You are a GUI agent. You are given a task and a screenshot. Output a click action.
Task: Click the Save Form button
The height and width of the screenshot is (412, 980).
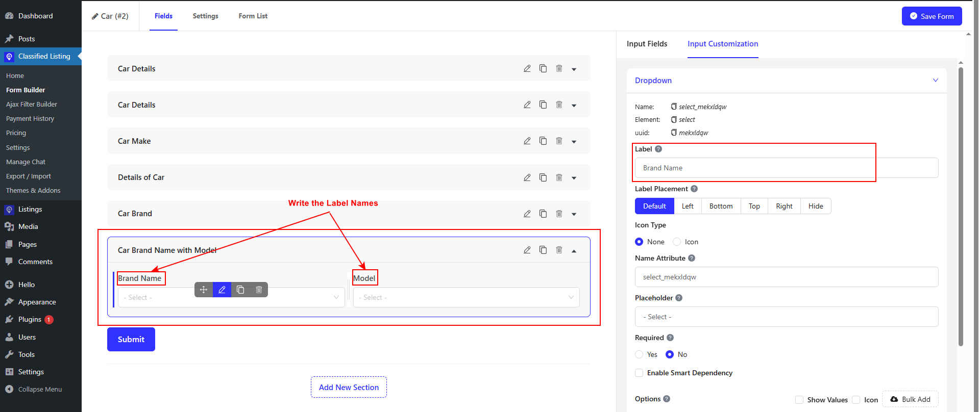click(x=932, y=16)
